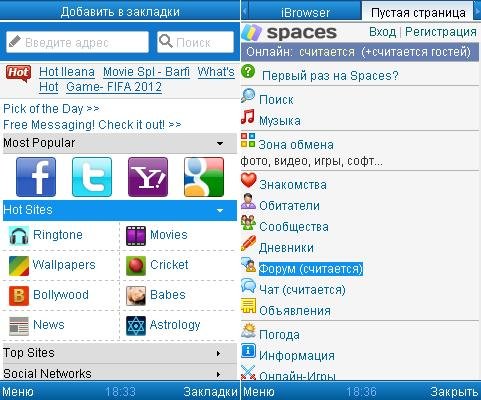
Task: Click the Ringtone headphones icon
Action: click(x=19, y=236)
